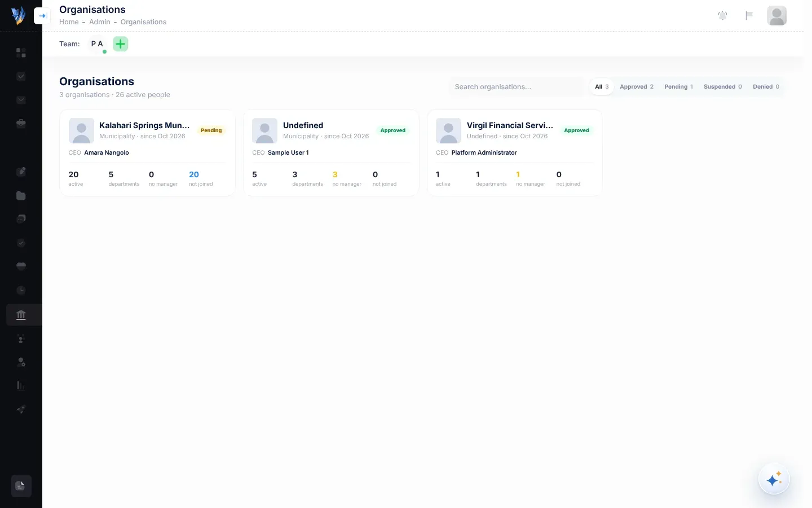Viewport: 812px width, 508px height.
Task: Click CEO name Platform Administrator
Action: [x=484, y=153]
